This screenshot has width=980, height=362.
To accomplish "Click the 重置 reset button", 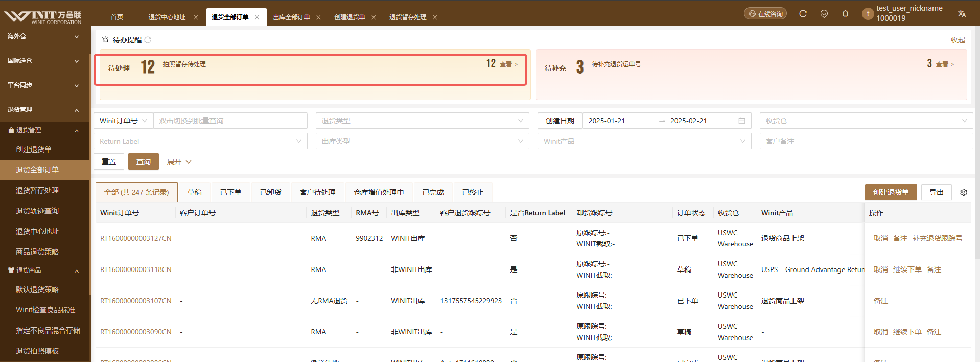I will pyautogui.click(x=109, y=162).
